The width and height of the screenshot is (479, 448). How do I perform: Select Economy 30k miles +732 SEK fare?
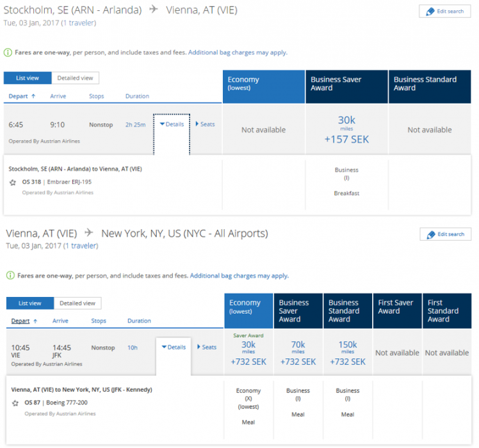click(248, 353)
